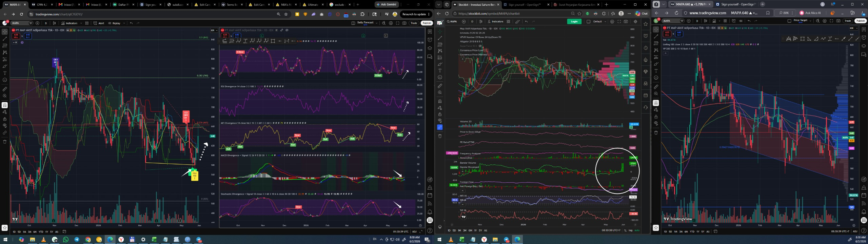The height and width of the screenshot is (244, 868).
Task: Click Publish in left TradingView window
Action: click(427, 23)
